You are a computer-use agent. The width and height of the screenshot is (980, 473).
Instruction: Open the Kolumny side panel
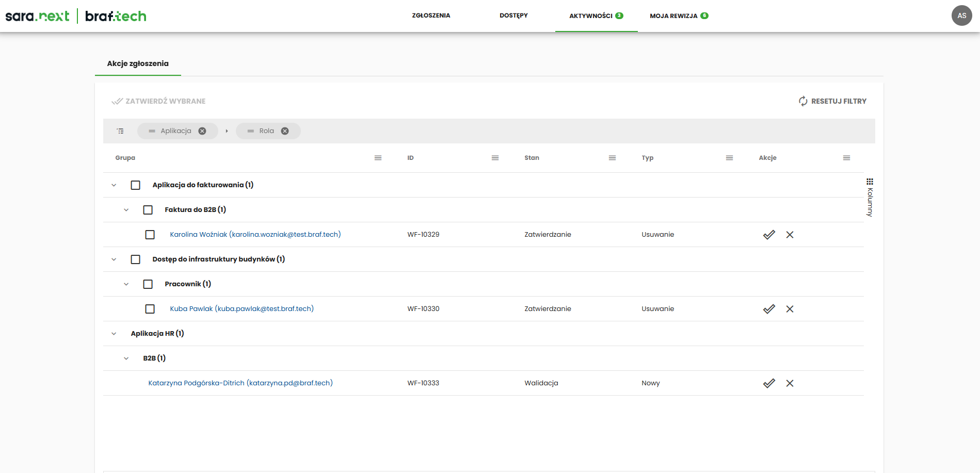click(870, 197)
